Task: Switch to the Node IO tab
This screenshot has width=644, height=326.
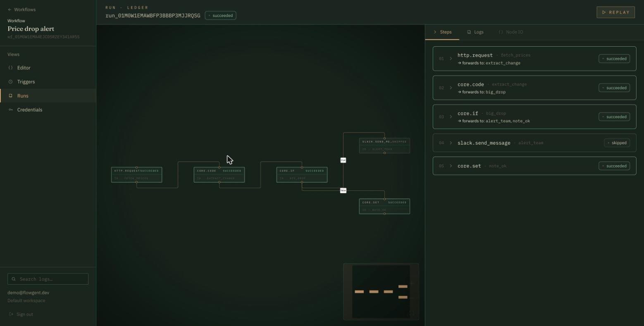Action: click(x=511, y=32)
